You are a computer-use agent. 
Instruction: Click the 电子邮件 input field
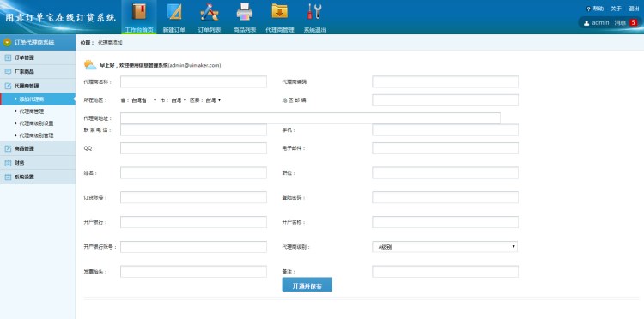[445, 148]
